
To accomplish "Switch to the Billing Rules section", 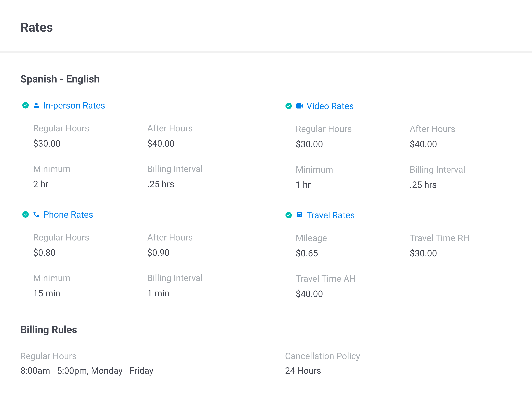I will click(x=49, y=330).
